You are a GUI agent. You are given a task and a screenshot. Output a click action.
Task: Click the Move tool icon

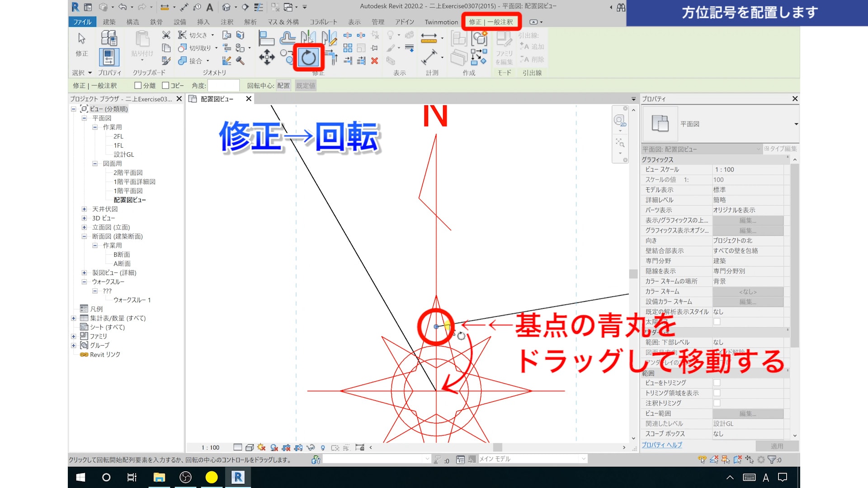267,57
